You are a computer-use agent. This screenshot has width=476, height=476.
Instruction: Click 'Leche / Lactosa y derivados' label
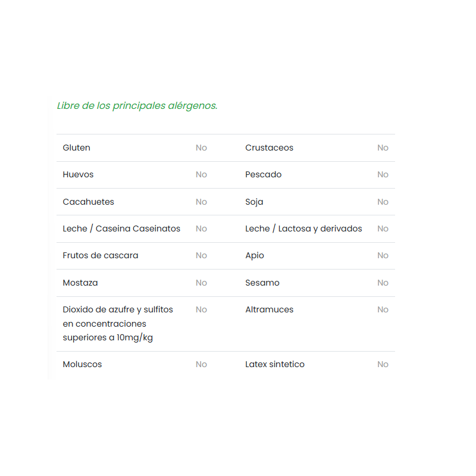(x=303, y=228)
